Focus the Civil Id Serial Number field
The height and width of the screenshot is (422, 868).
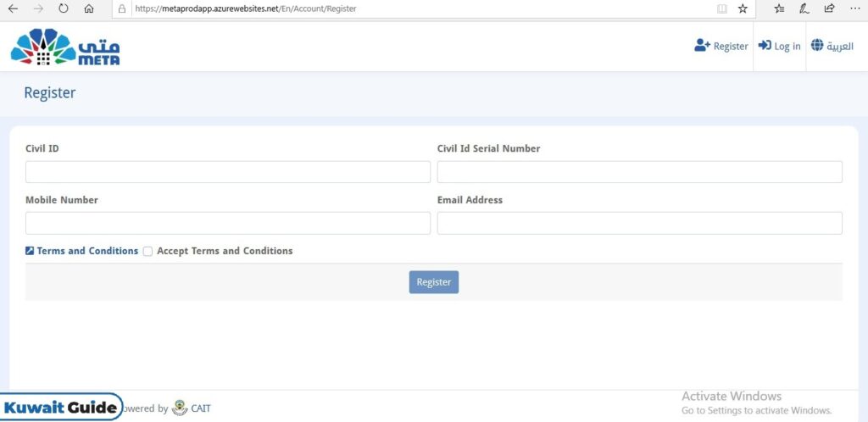coord(640,172)
